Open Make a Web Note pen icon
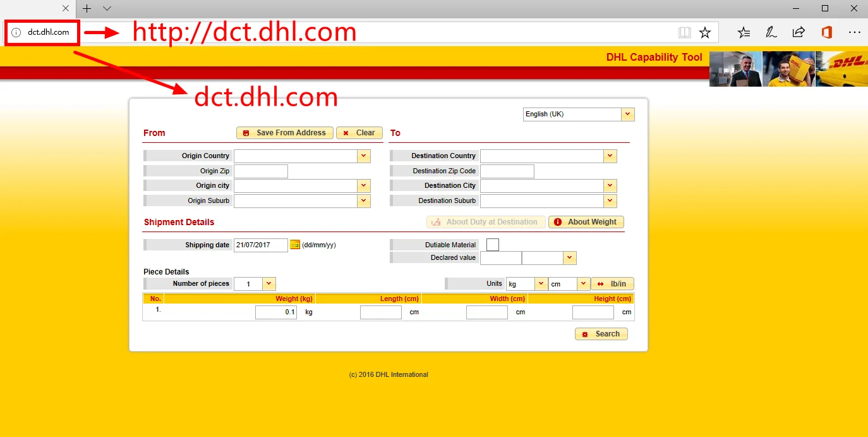The width and height of the screenshot is (868, 437). [x=771, y=32]
